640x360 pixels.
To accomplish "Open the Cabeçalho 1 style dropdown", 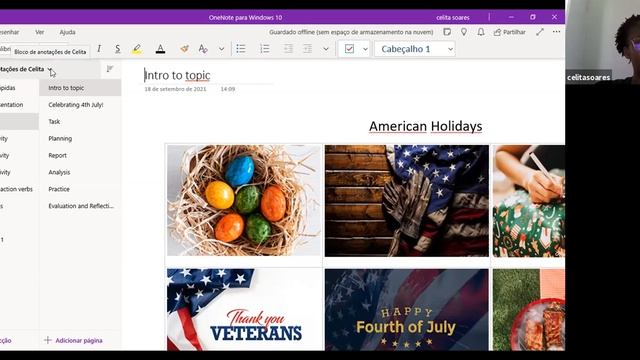I will coord(415,49).
